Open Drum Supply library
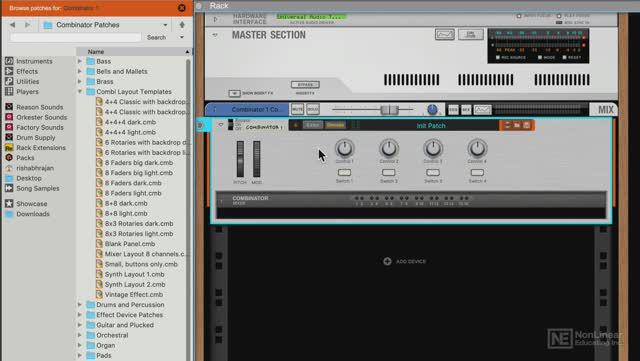The height and width of the screenshot is (361, 640). coord(36,138)
